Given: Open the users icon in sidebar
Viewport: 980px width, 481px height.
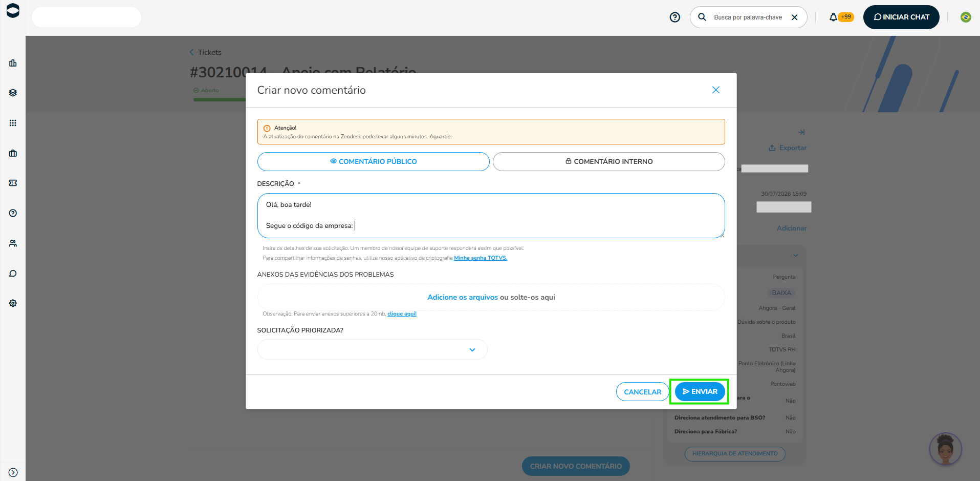Looking at the screenshot, I should 13,243.
